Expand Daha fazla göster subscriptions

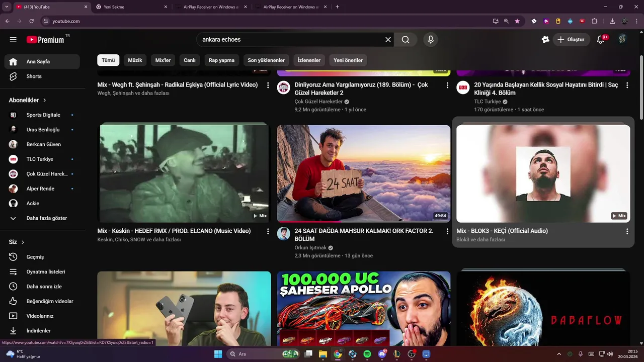(42, 218)
